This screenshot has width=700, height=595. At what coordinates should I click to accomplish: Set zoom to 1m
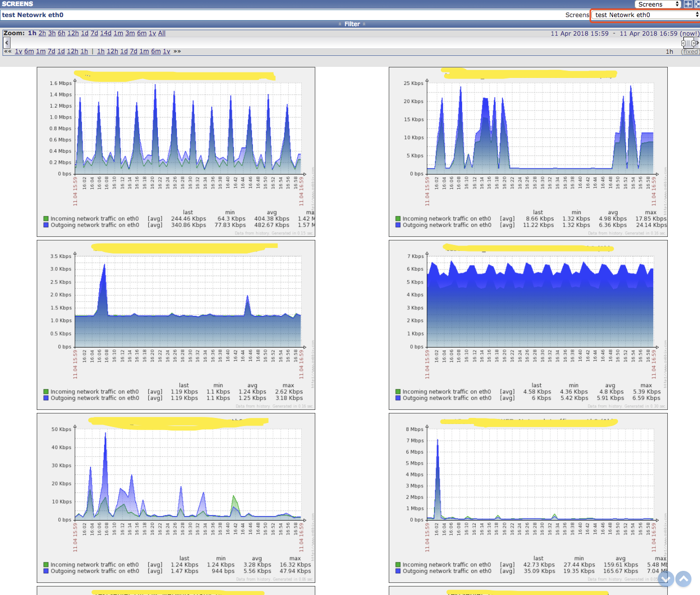118,33
